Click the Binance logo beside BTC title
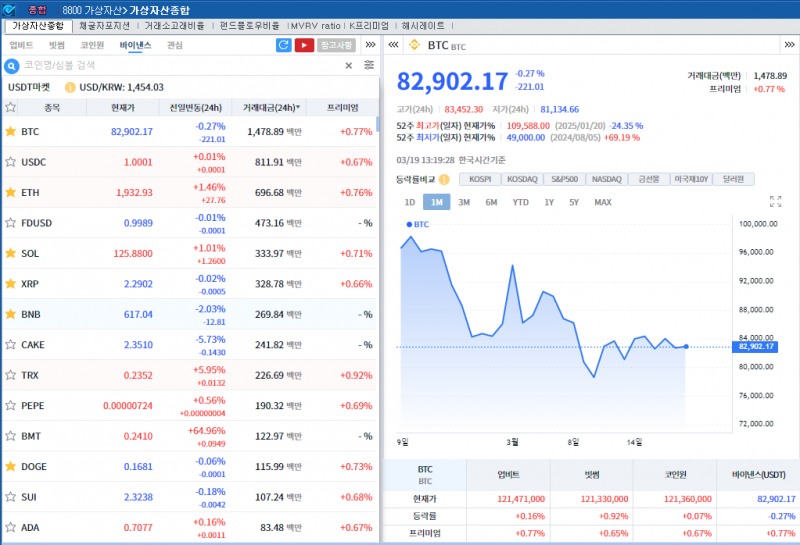Image resolution: width=800 pixels, height=545 pixels. (x=414, y=45)
